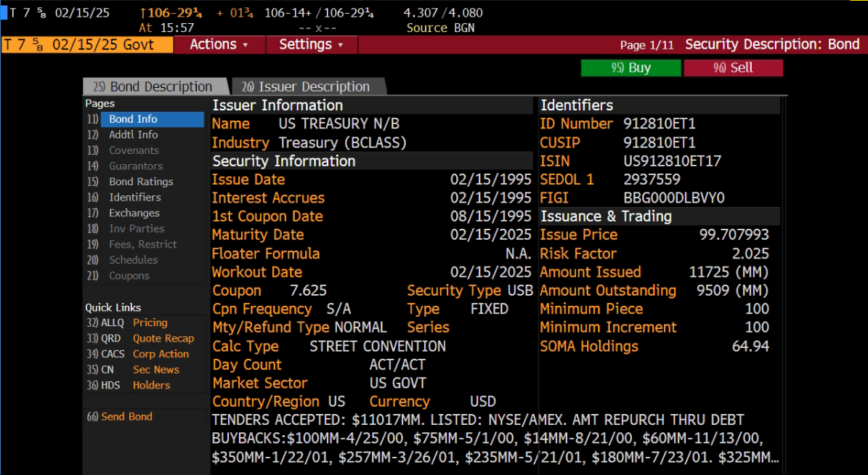Screen dimensions: 868x475
Task: Click the FIGI value BBG000DLBVY0
Action: click(x=673, y=198)
